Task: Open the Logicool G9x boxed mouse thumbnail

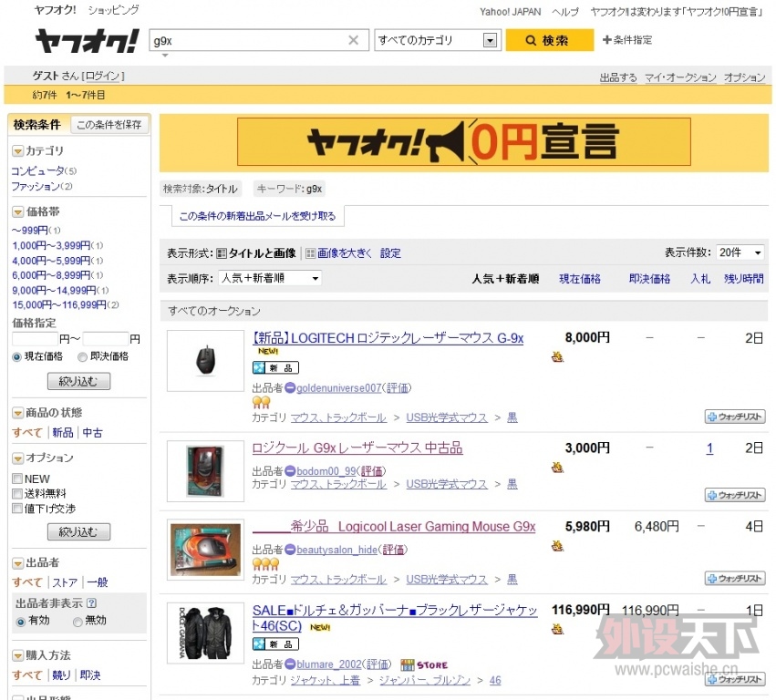Action: coord(205,550)
